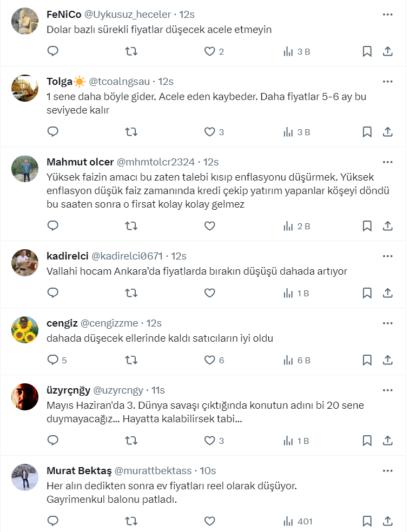409x532 pixels.
Task: Bookmark kadirelci's tweet
Action: 367,293
